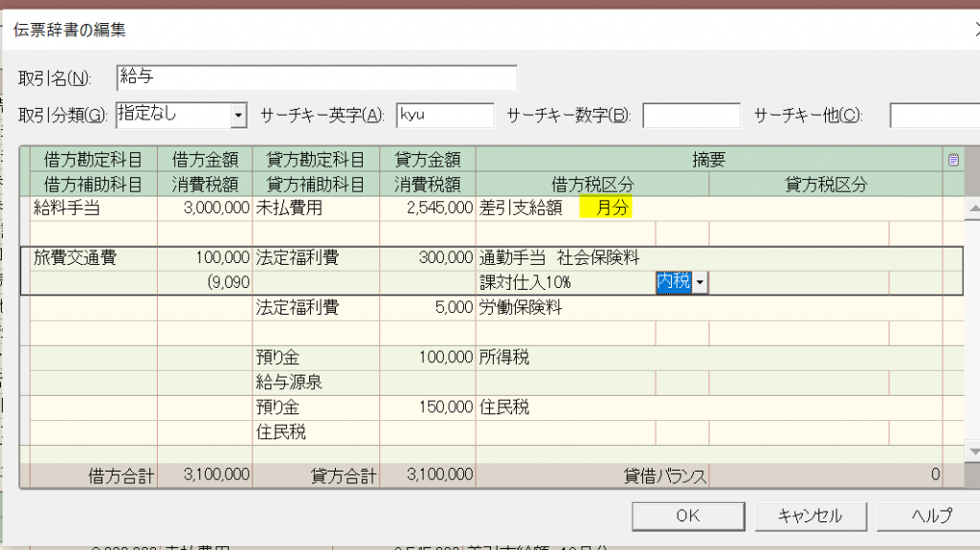
Task: Click the scroll-up arrow of the table
Action: [971, 208]
